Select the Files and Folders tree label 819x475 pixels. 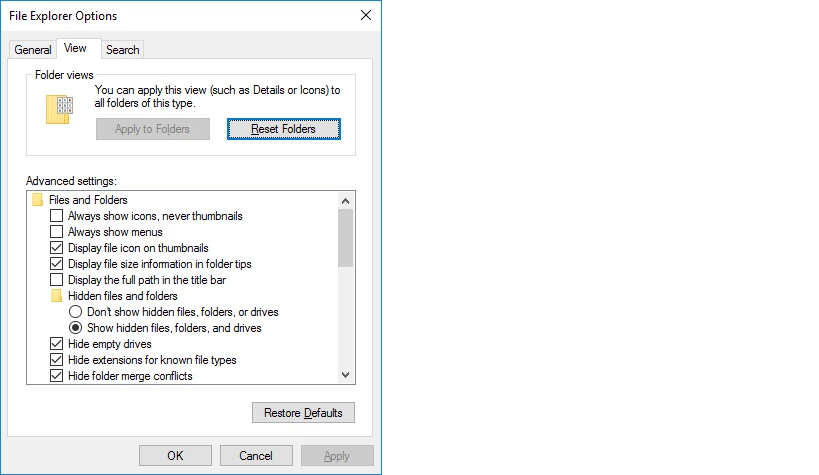[x=88, y=200]
